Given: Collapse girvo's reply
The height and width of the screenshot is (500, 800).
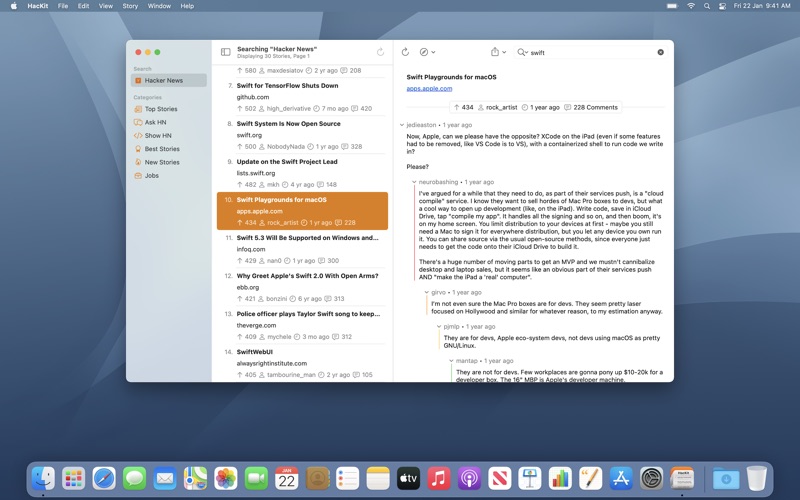Looking at the screenshot, I should [426, 292].
